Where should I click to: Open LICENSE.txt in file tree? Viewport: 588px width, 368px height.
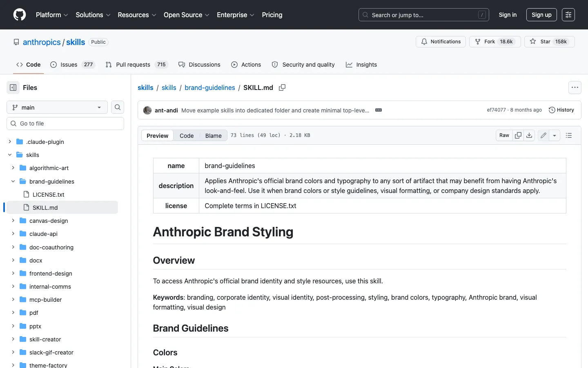click(x=48, y=194)
